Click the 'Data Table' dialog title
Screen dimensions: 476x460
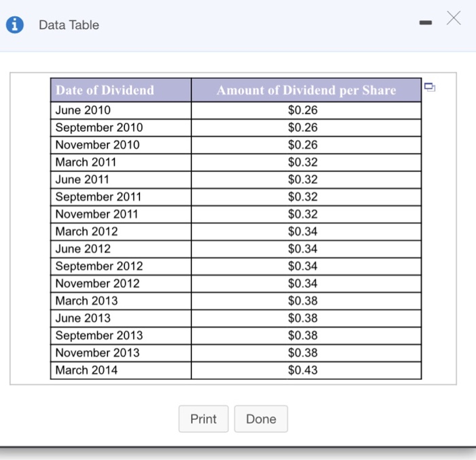pyautogui.click(x=69, y=25)
